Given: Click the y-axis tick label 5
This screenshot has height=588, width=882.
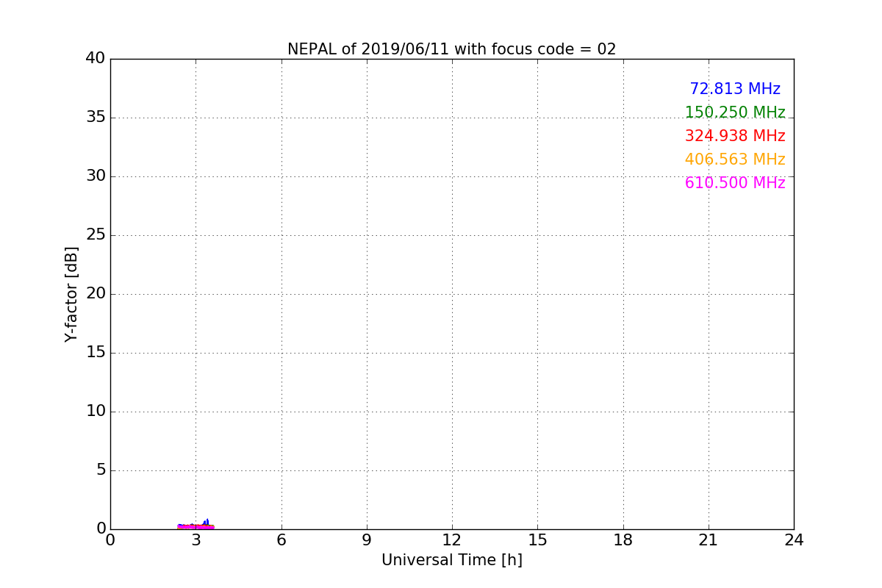Looking at the screenshot, I should coord(101,470).
